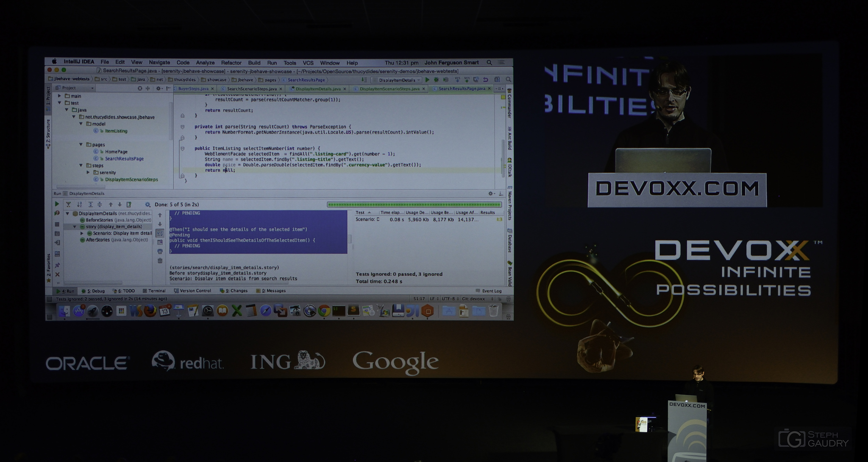Click the green test progress bar
This screenshot has width=868, height=462.
click(414, 204)
